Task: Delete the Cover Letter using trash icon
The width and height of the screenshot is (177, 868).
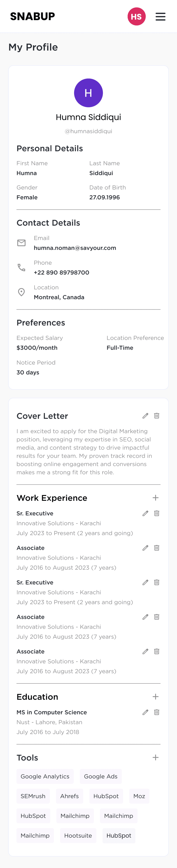Action: point(157,416)
